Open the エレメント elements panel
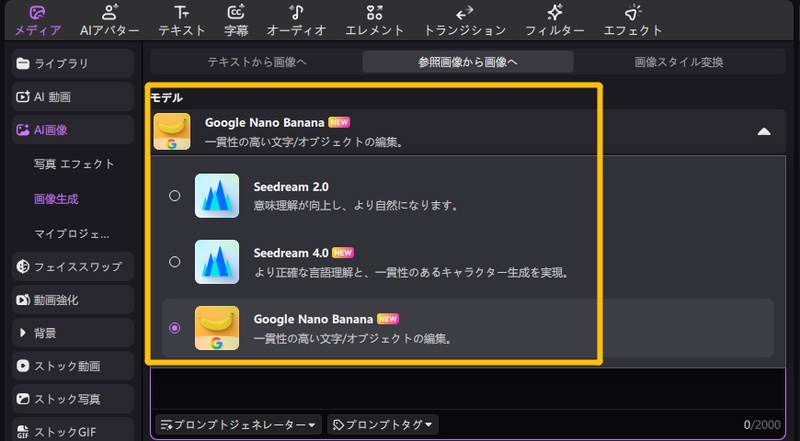The image size is (800, 441). coord(375,20)
